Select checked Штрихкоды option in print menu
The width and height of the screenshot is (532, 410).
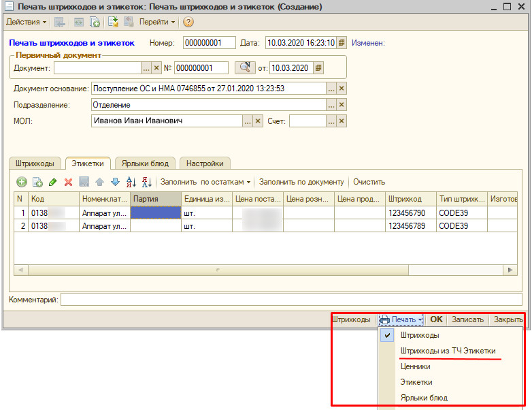419,335
